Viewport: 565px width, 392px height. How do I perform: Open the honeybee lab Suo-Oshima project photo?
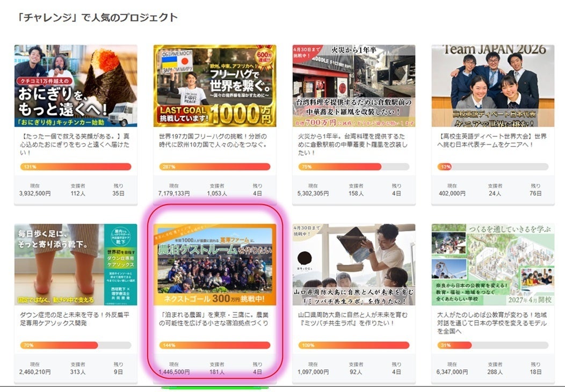[x=353, y=265]
